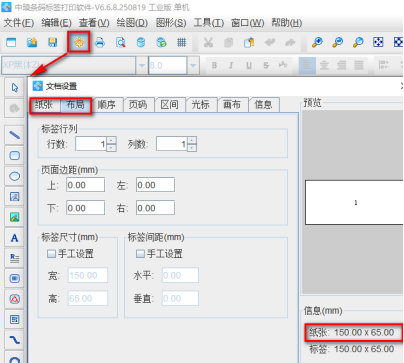Select the line drawing tool
This screenshot has width=404, height=363.
(14, 135)
